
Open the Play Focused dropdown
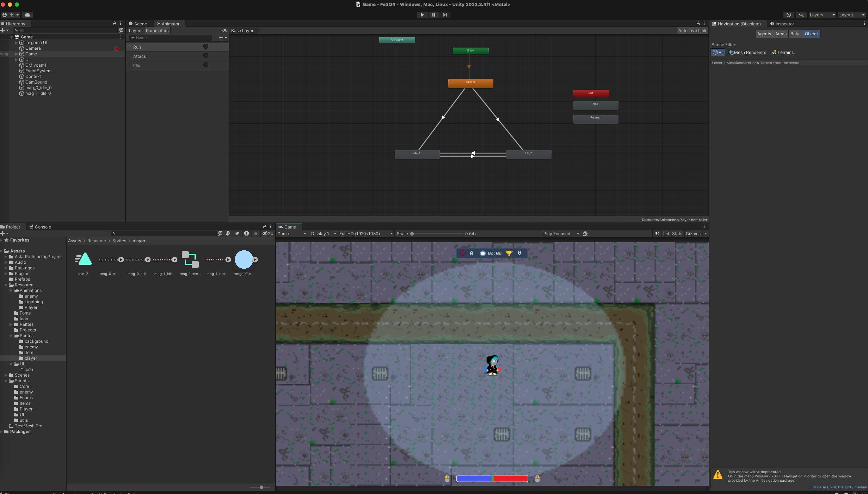[561, 234]
